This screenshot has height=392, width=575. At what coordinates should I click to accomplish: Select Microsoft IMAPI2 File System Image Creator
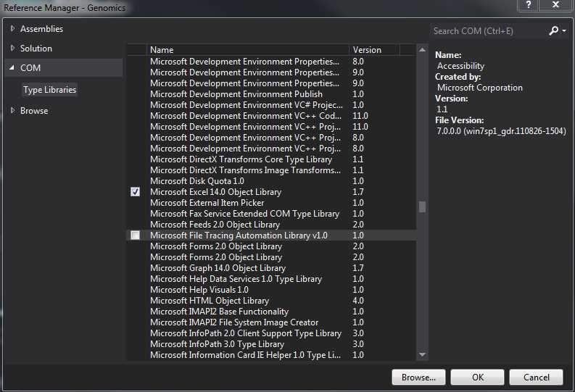click(x=271, y=322)
